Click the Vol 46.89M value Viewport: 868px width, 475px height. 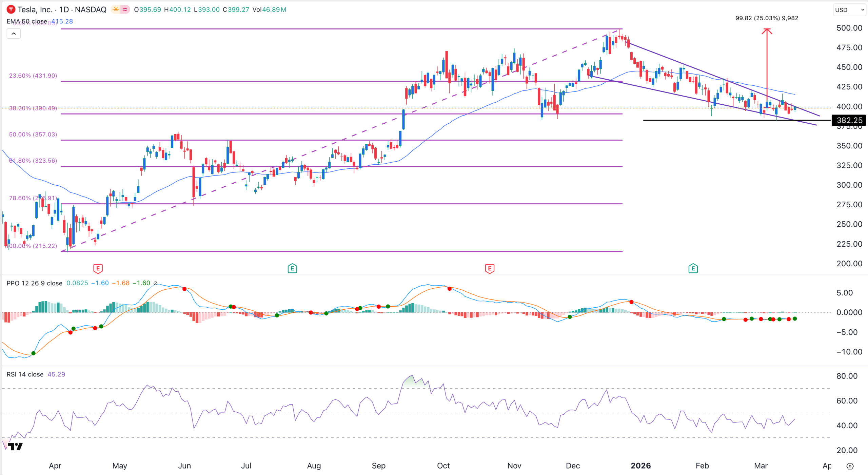pyautogui.click(x=269, y=9)
